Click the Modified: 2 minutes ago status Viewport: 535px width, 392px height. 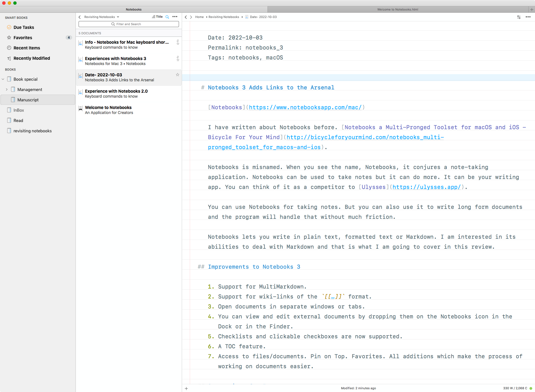[x=358, y=388]
